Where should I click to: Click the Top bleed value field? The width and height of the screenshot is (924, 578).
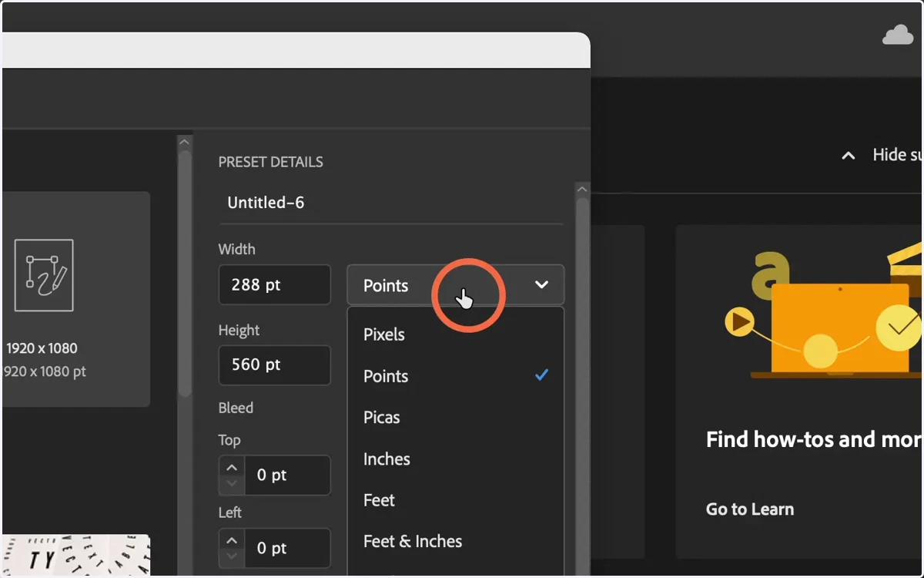(x=287, y=476)
